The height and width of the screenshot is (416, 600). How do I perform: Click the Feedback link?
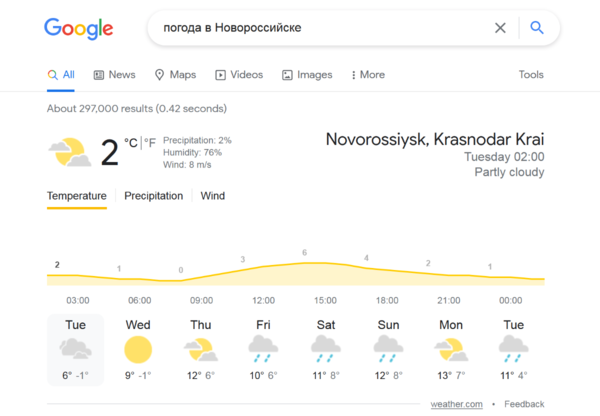tap(524, 404)
